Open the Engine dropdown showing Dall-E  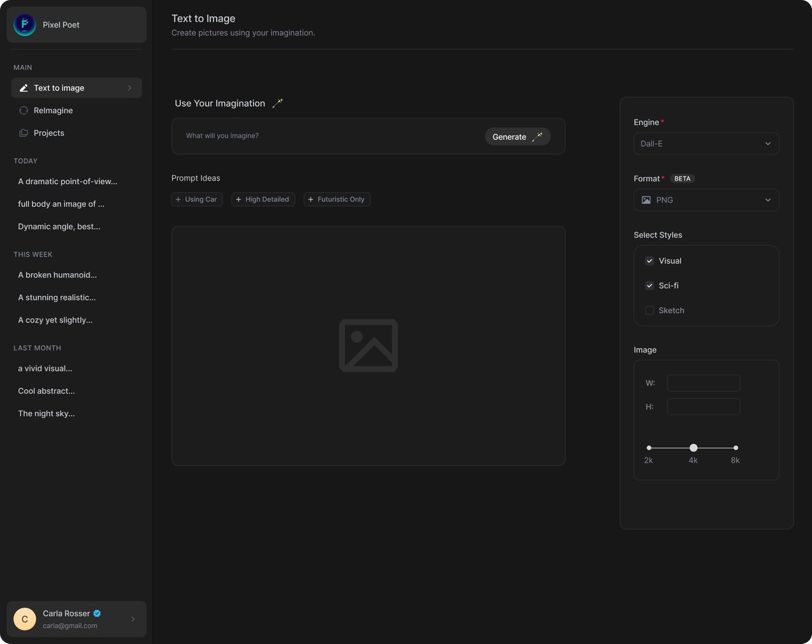pos(706,143)
